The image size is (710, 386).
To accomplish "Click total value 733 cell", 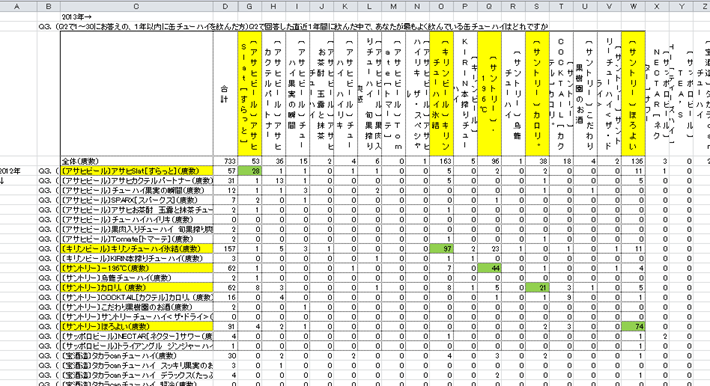I will coord(225,161).
